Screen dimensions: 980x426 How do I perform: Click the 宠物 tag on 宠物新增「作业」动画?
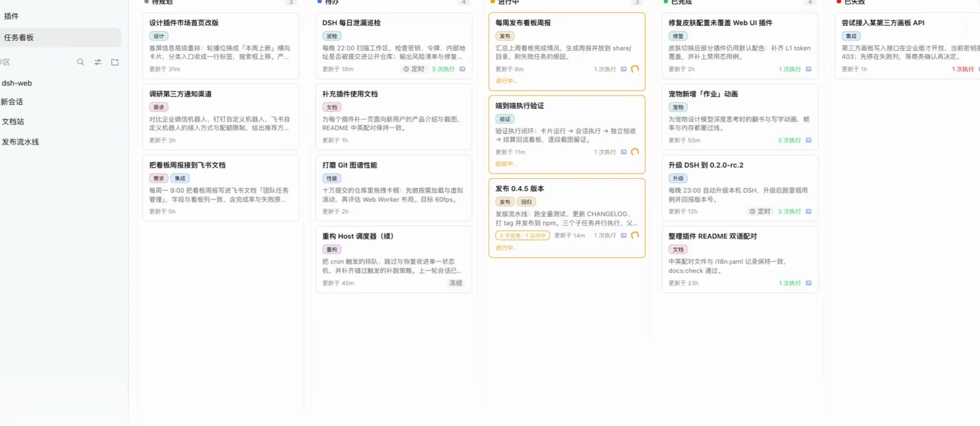click(678, 107)
